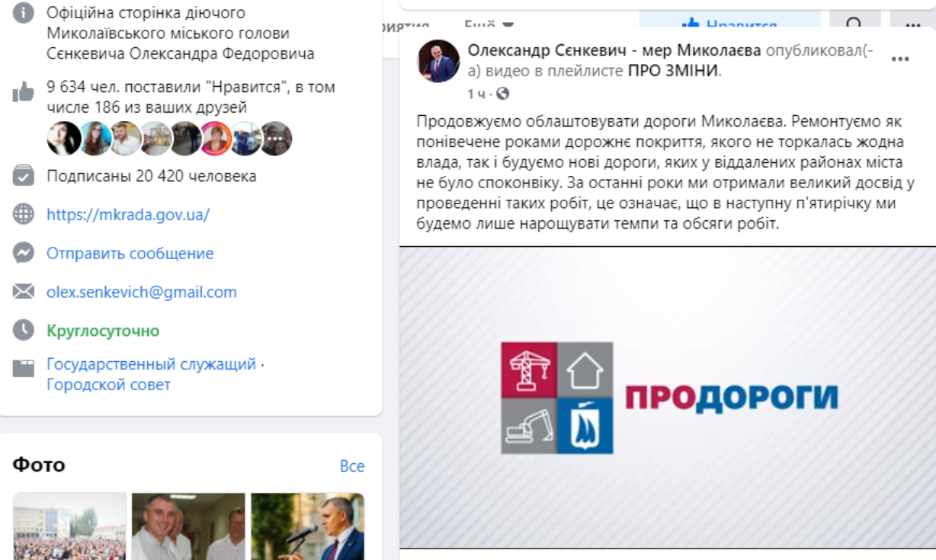Show all photos via Все link
The image size is (936, 560).
[x=352, y=466]
